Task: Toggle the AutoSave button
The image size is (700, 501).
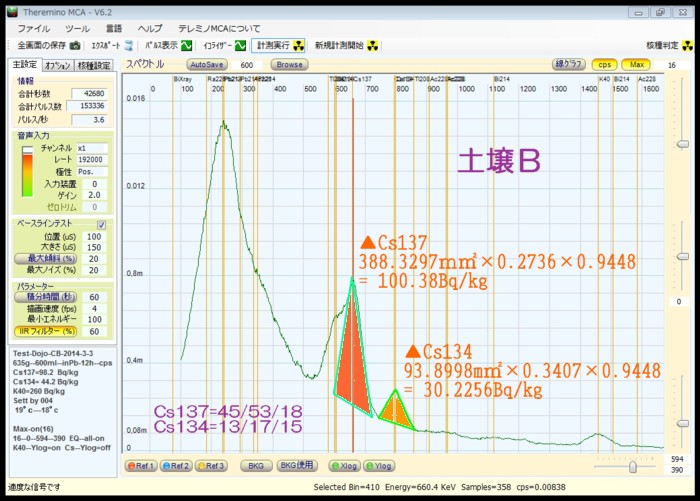Action: point(207,65)
